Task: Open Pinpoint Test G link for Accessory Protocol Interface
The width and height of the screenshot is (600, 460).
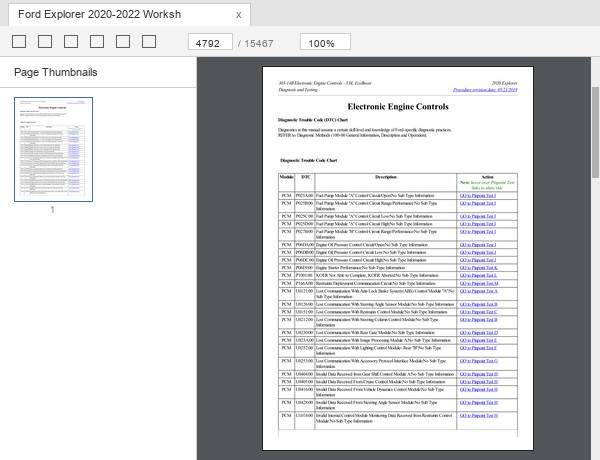Action: click(478, 361)
